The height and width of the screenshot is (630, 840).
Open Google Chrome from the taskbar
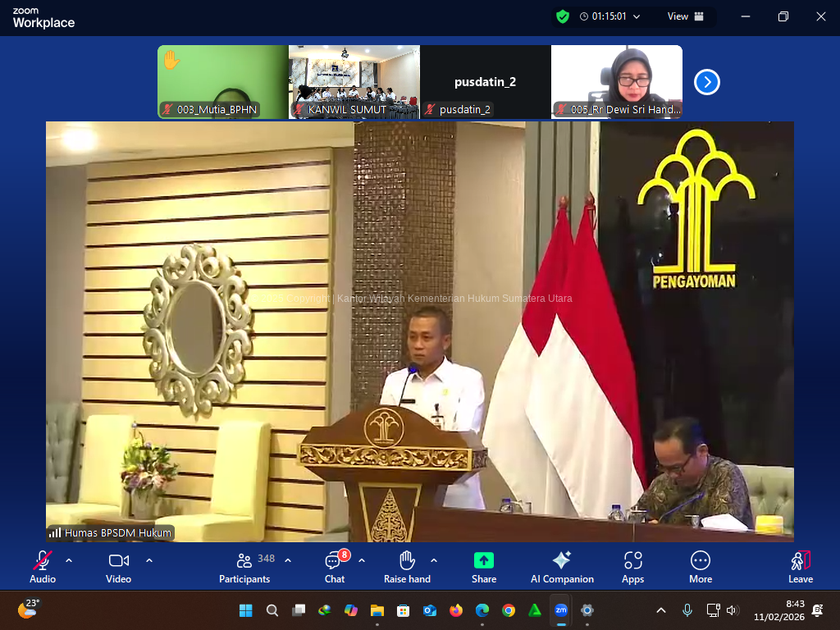(x=509, y=610)
